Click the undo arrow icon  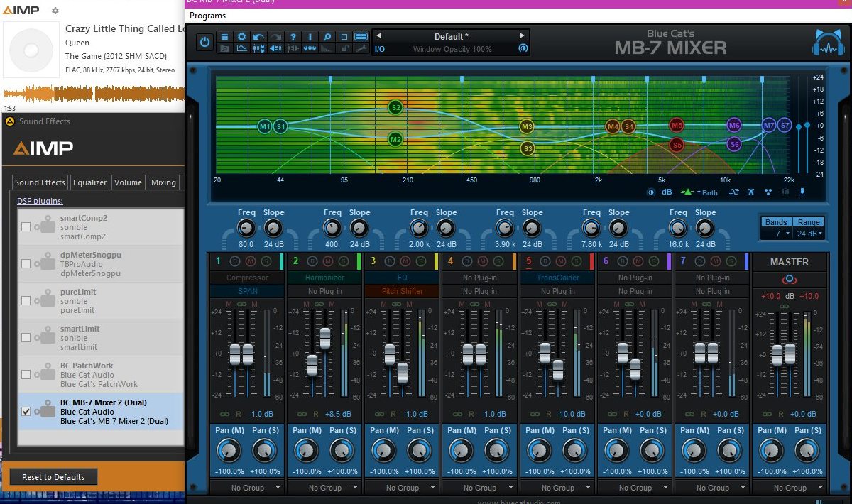pos(258,37)
